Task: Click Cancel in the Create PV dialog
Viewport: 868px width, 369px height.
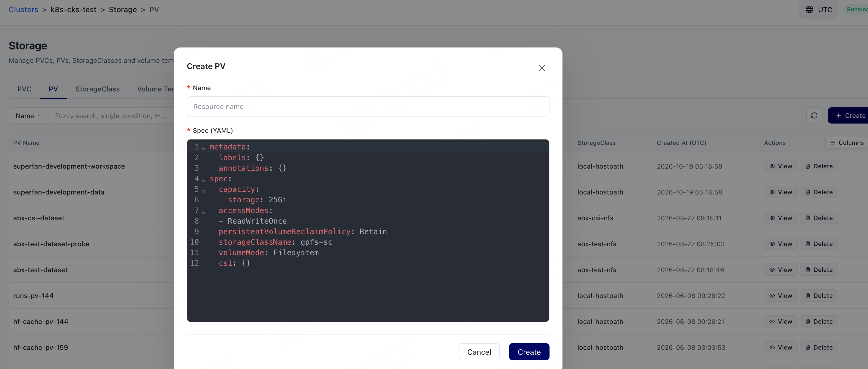Action: [479, 352]
